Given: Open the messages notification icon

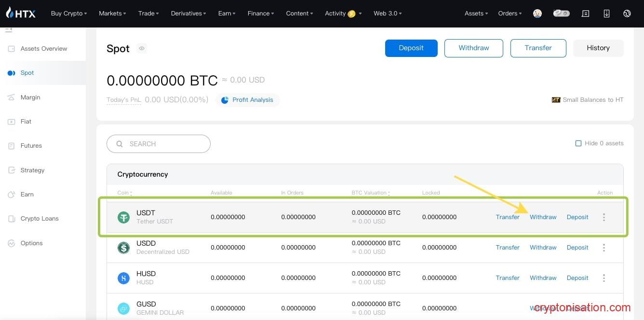Looking at the screenshot, I should 586,14.
